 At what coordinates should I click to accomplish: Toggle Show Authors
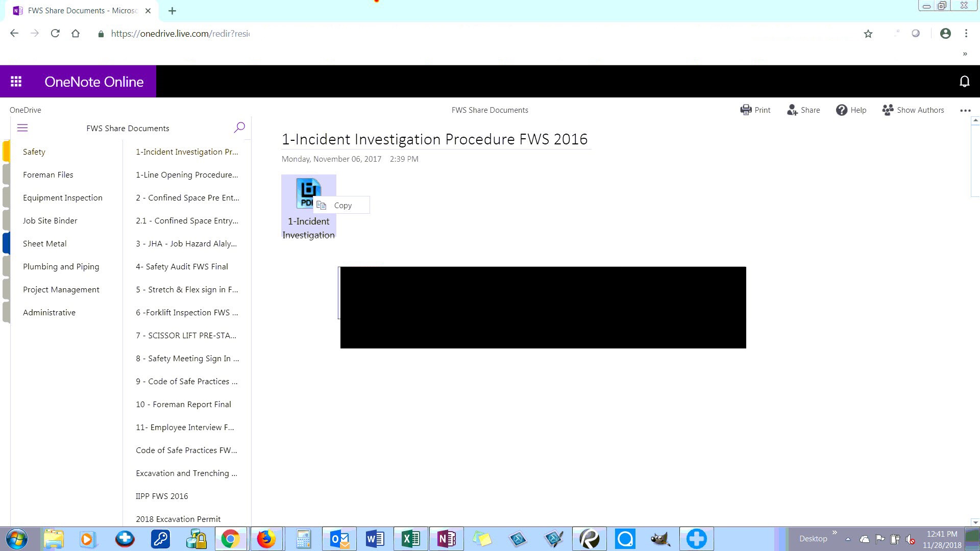(913, 110)
